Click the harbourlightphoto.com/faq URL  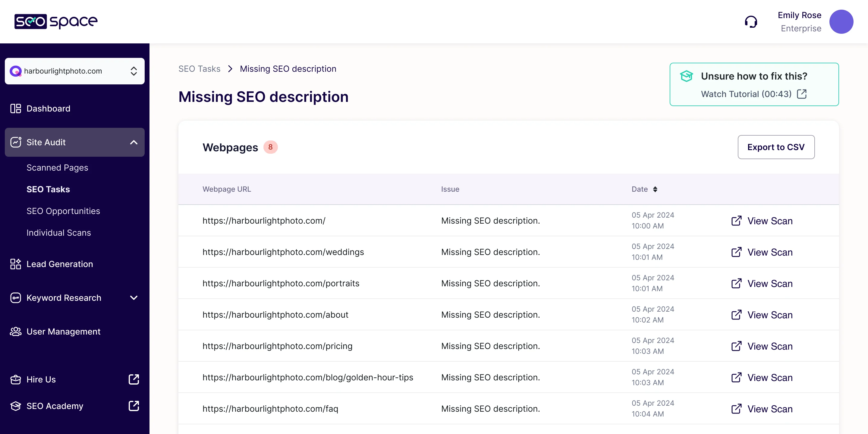pos(270,409)
